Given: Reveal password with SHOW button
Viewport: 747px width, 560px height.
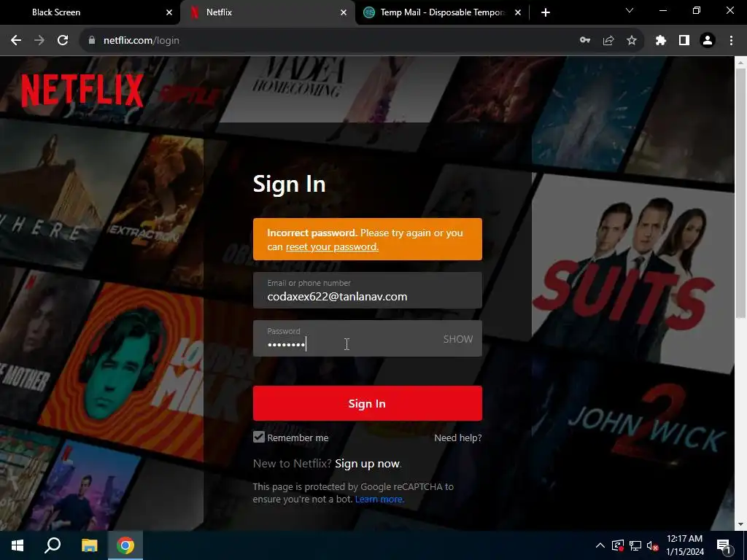Looking at the screenshot, I should tap(458, 339).
